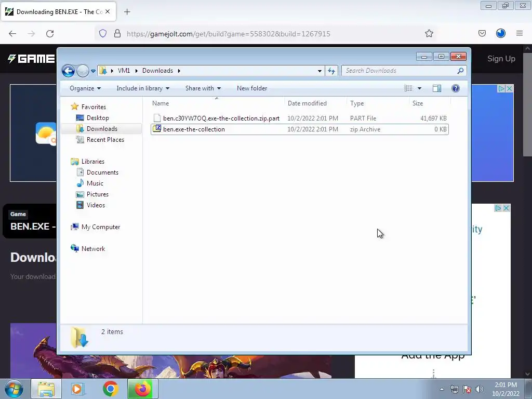532x399 pixels.
Task: Open more view options dropdown
Action: [419, 88]
